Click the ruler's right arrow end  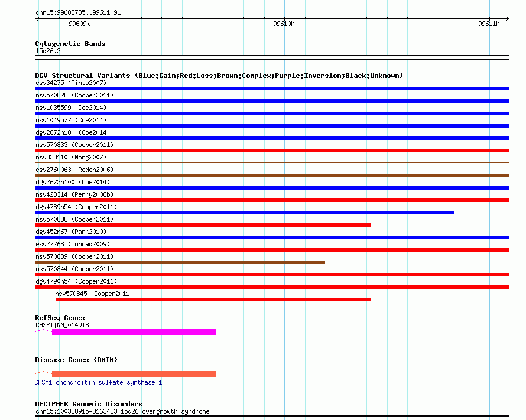tap(508, 18)
